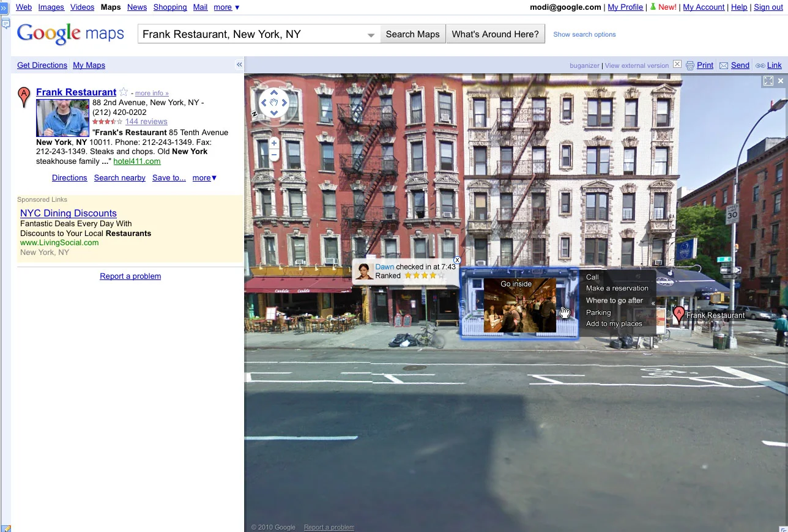Expand the sidebar double-arrow at top left
This screenshot has height=532, width=788.
tap(3, 8)
